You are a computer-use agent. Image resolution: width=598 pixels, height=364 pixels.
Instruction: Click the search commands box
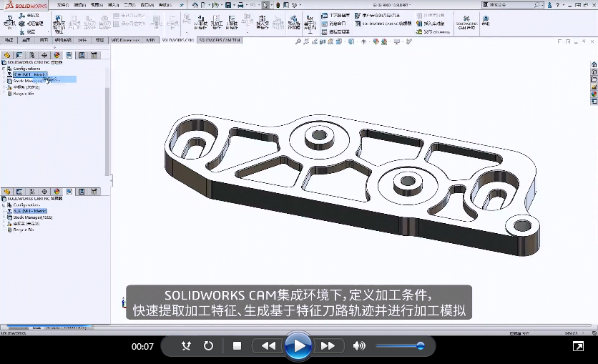tap(513, 5)
